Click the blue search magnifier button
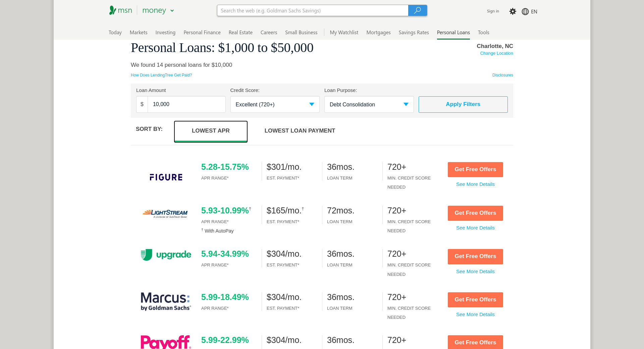This screenshot has height=349, width=644. point(417,10)
